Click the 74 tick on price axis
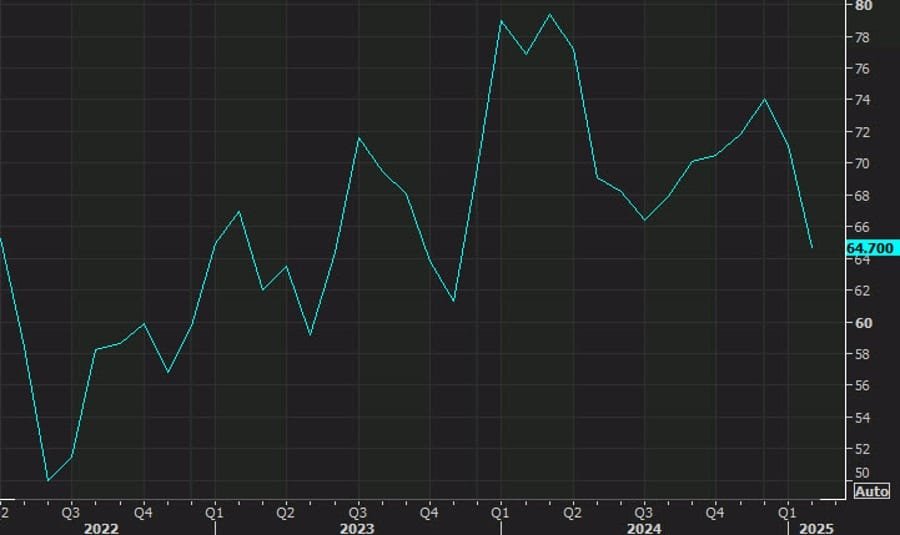 click(863, 100)
